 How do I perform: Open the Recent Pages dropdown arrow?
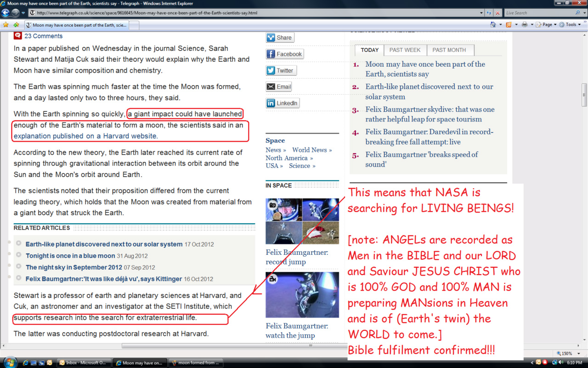[23, 13]
